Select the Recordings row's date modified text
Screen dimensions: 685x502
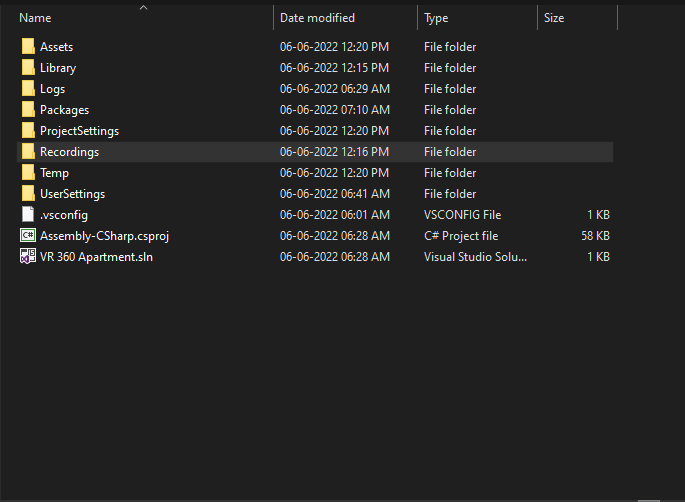click(334, 152)
